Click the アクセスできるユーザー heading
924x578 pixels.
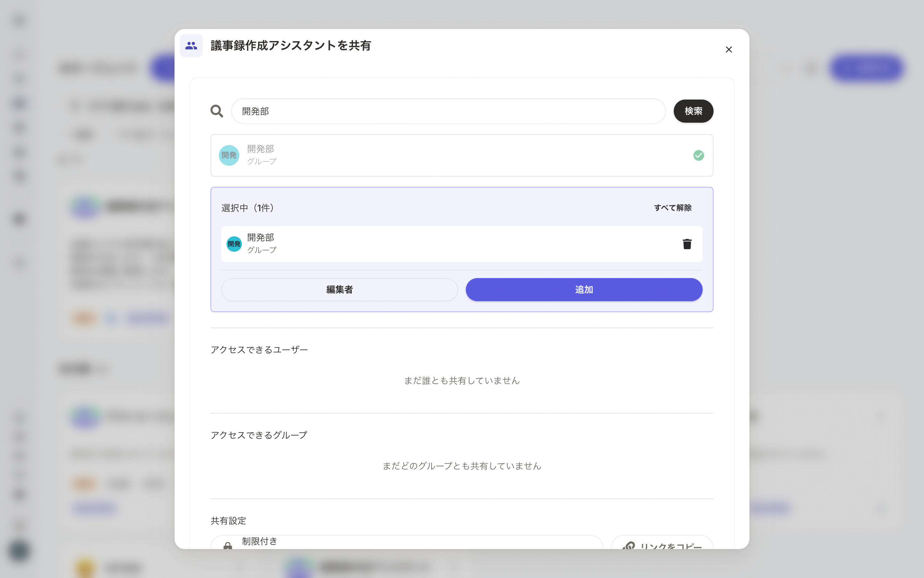259,349
